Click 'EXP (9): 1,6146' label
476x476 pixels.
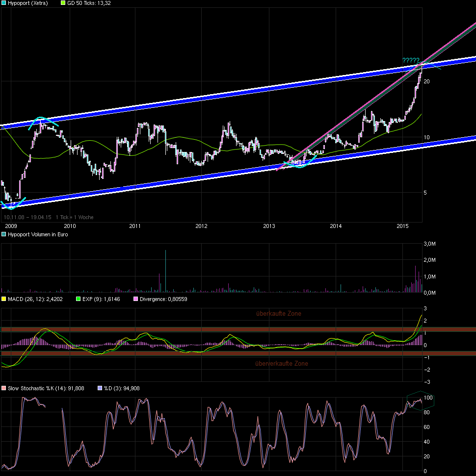(x=101, y=299)
